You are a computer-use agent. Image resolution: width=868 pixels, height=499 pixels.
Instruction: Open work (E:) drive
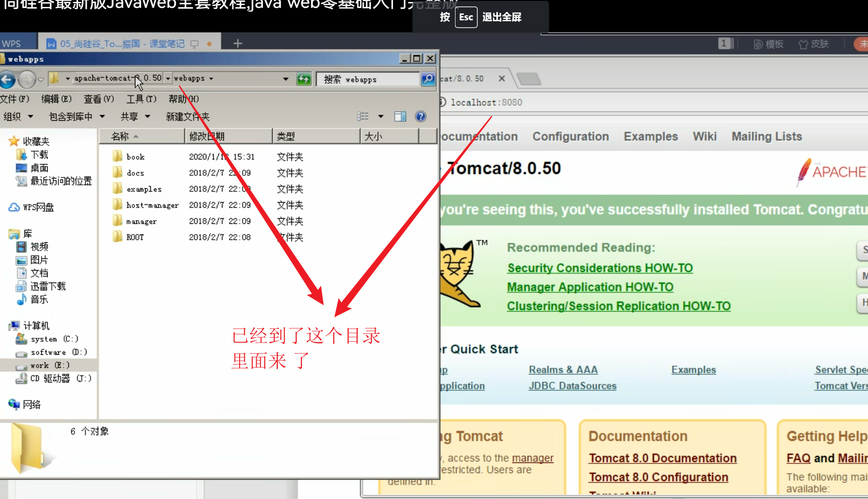[43, 365]
